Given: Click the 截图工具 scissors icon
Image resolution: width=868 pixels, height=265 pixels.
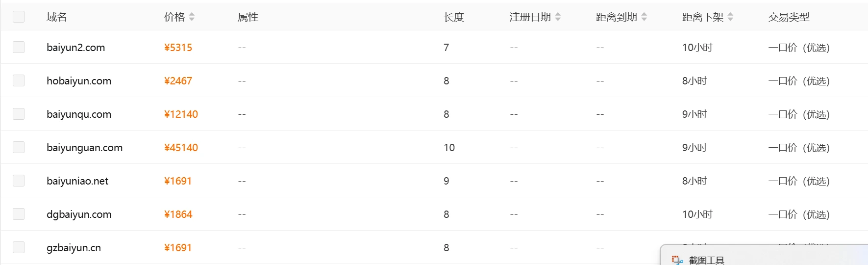Looking at the screenshot, I should pos(677,260).
